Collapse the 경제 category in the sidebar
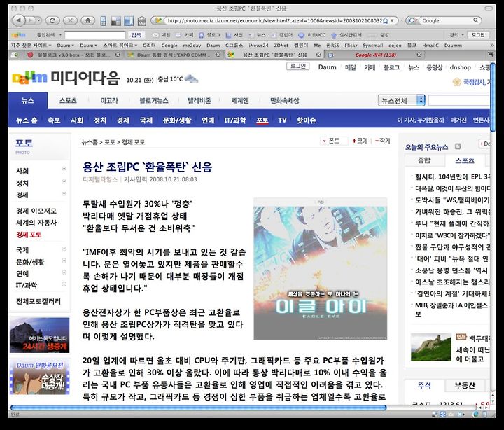Image resolution: width=504 pixels, height=430 pixels. click(64, 193)
